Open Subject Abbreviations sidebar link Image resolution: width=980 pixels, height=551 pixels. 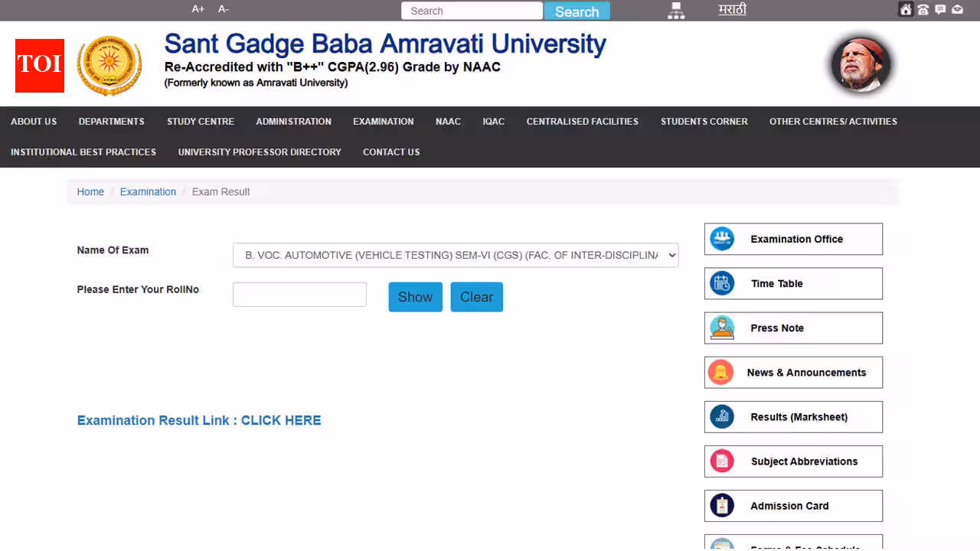(793, 461)
